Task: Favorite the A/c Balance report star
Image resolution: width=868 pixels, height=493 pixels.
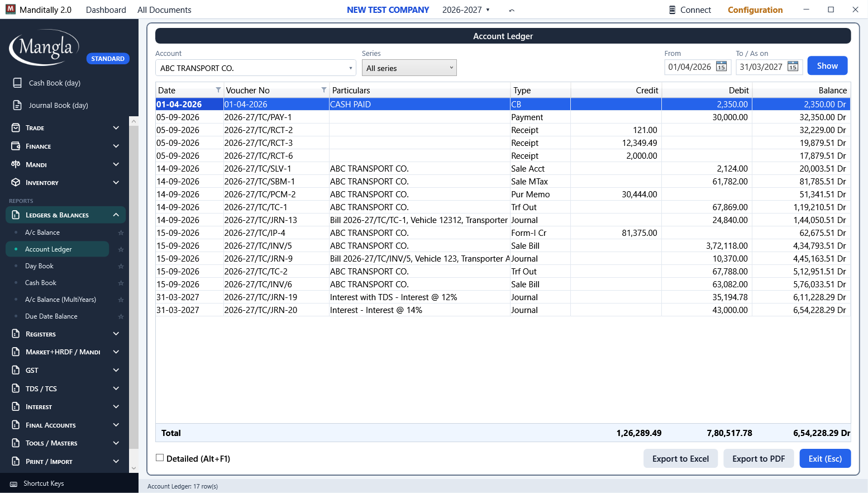Action: pyautogui.click(x=121, y=233)
